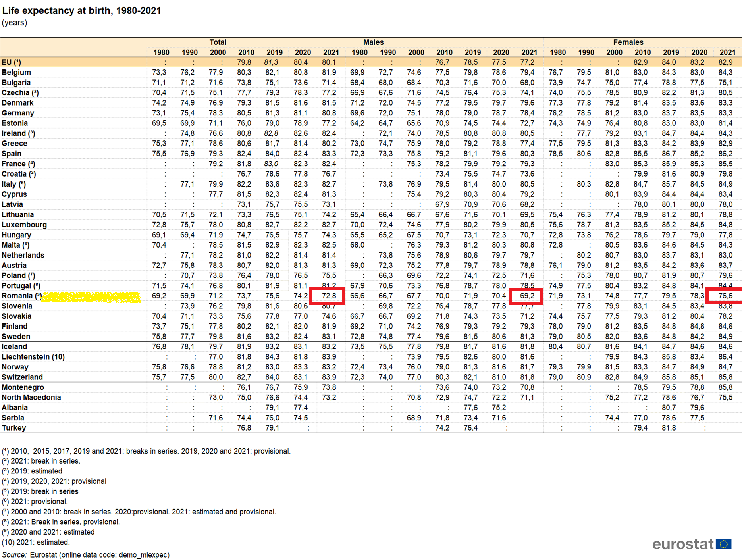The width and height of the screenshot is (742, 560).
Task: Click footnote 7 about breaks in 2000 and 2010
Action: (139, 512)
